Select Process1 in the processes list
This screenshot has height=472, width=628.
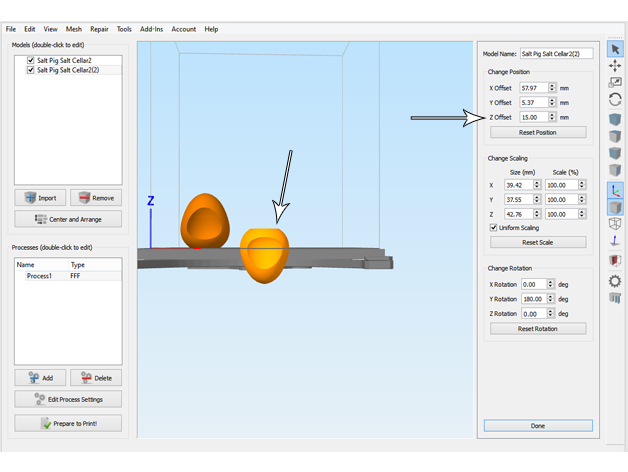click(39, 276)
